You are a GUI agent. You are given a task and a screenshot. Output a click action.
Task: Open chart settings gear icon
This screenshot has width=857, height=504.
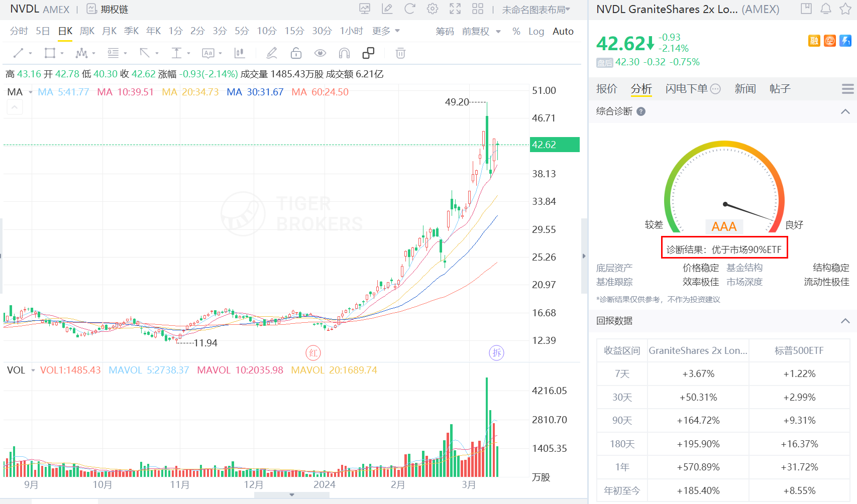pos(433,9)
